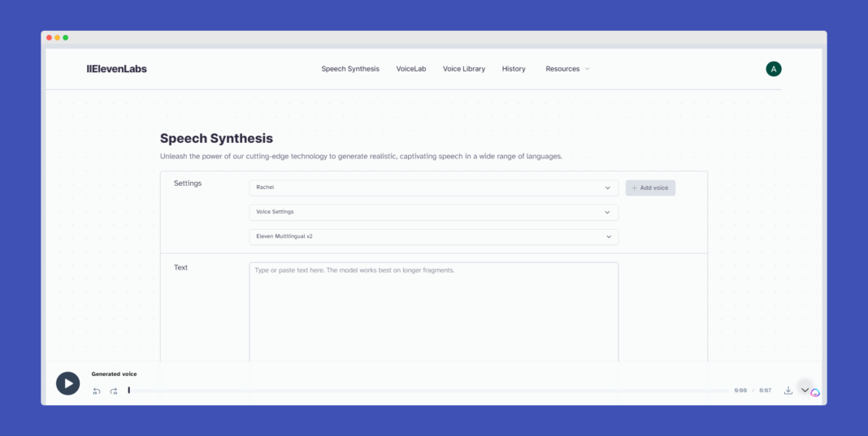Viewport: 868px width, 436px height.
Task: Click the audio progress bar track
Action: 431,391
